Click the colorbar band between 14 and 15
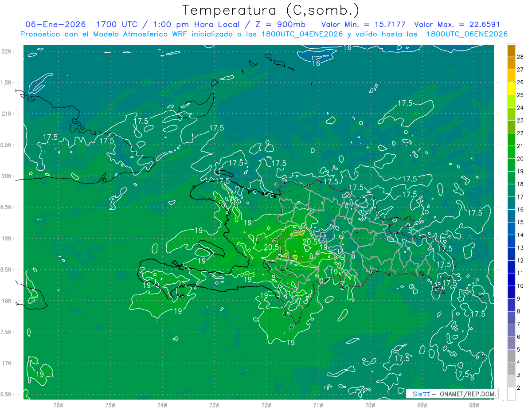This screenshot has height=411, width=532. click(511, 229)
